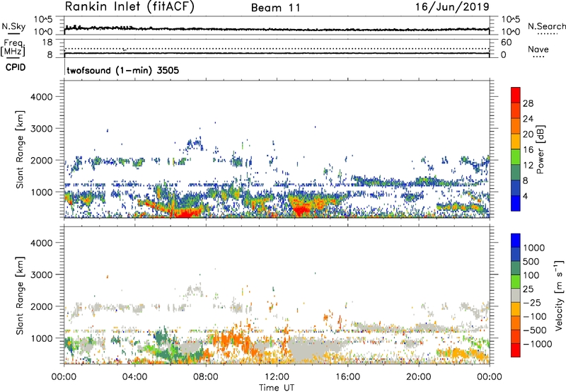
Task: Click the solid line sample under N.Sky
Action: tap(13, 34)
